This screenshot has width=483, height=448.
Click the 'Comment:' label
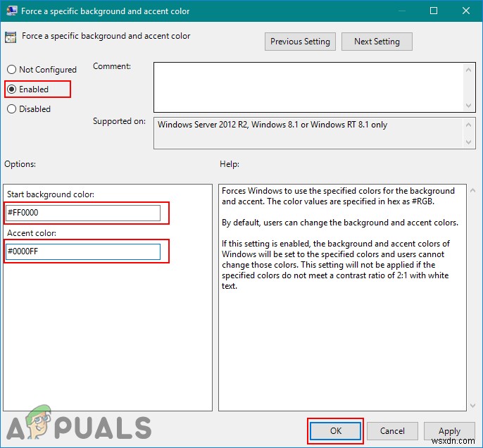(112, 66)
